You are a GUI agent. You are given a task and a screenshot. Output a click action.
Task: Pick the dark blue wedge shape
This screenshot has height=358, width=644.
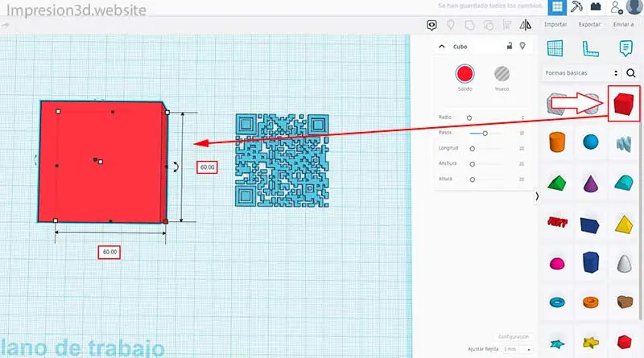590,225
